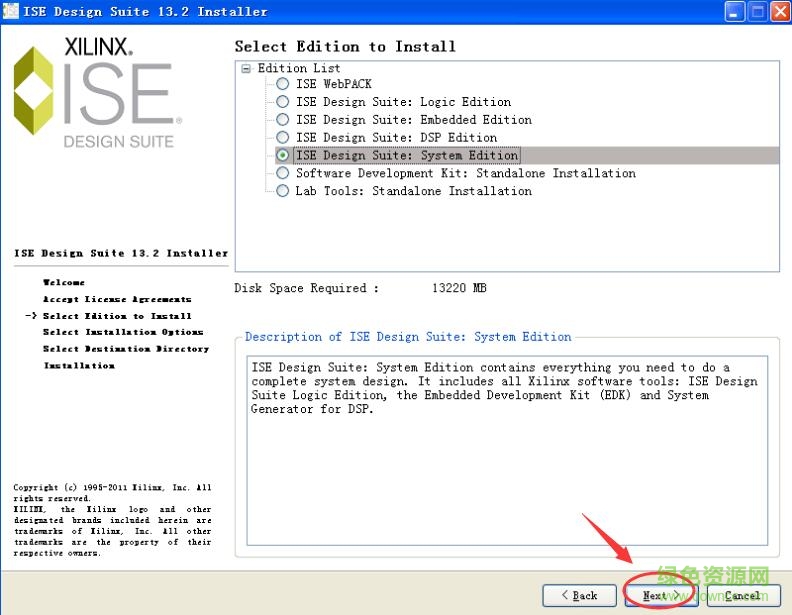Viewport: 792px width, 615px height.
Task: Collapse the Edition List tree node
Action: tap(246, 68)
